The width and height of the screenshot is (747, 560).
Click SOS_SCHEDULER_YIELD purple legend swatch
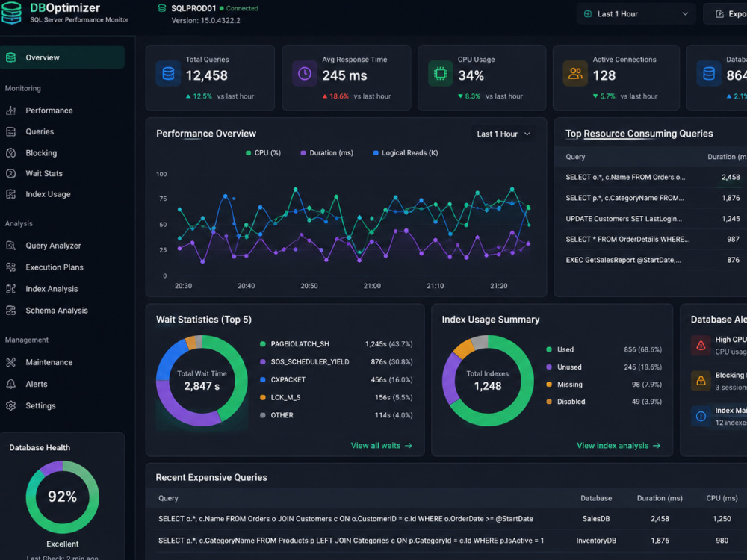click(x=262, y=362)
